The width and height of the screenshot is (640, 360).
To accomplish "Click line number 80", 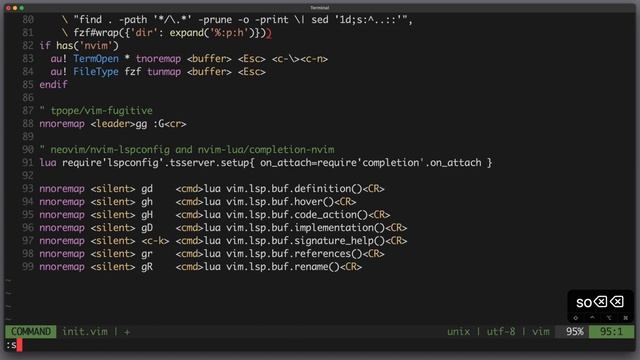I will tap(28, 20).
